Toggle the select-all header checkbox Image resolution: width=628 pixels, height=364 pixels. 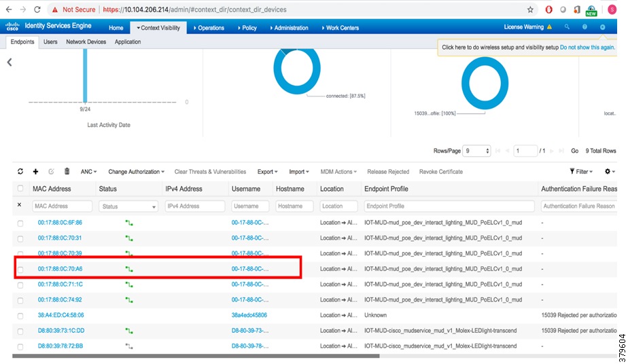[20, 188]
